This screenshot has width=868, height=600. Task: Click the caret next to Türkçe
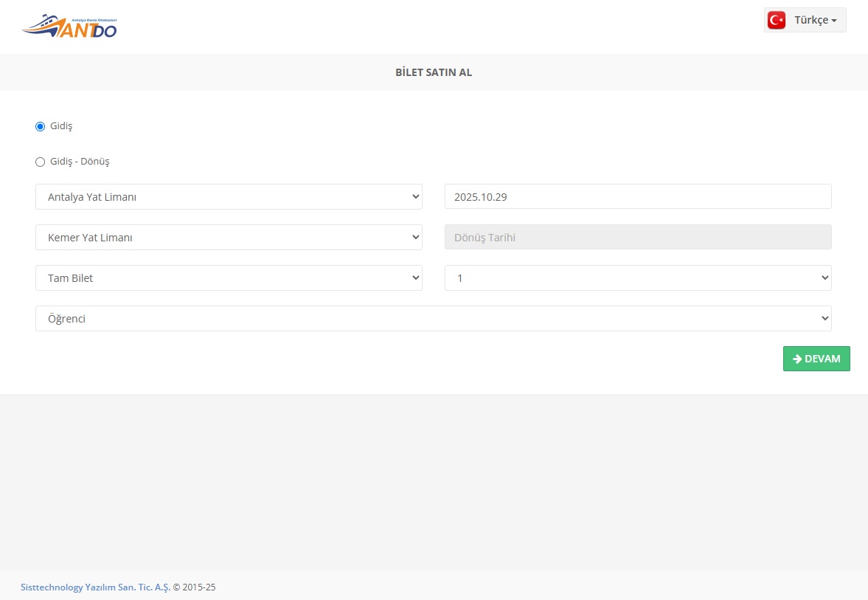coord(834,21)
